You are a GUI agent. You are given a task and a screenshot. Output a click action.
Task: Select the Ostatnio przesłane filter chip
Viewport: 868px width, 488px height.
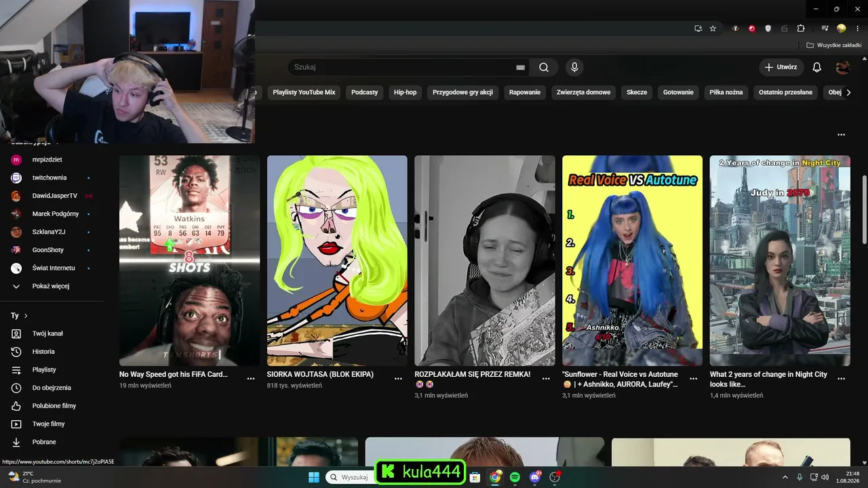point(785,92)
